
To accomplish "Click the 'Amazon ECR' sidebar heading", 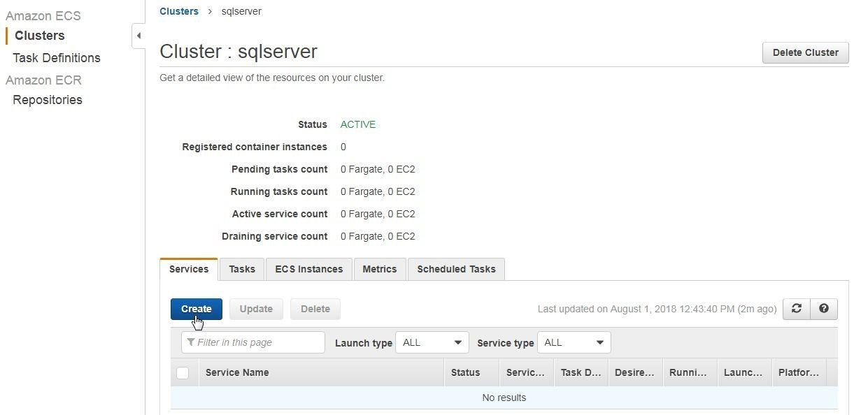I will pyautogui.click(x=43, y=80).
